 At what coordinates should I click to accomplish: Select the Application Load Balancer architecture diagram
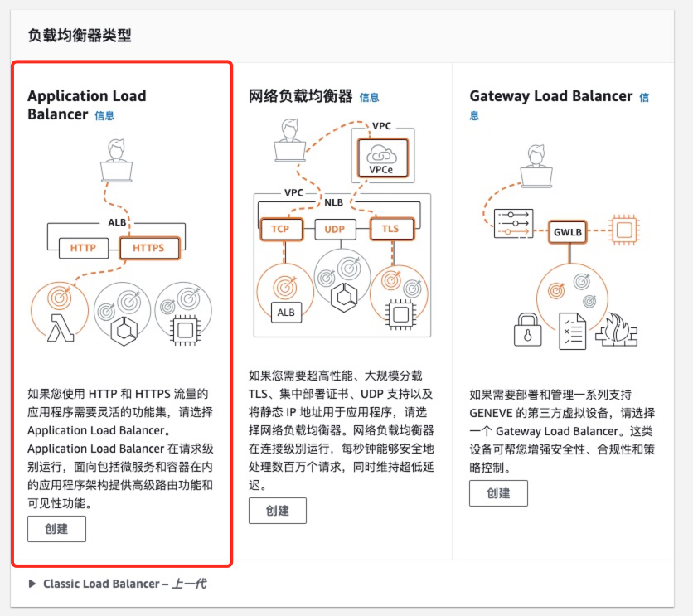click(121, 243)
